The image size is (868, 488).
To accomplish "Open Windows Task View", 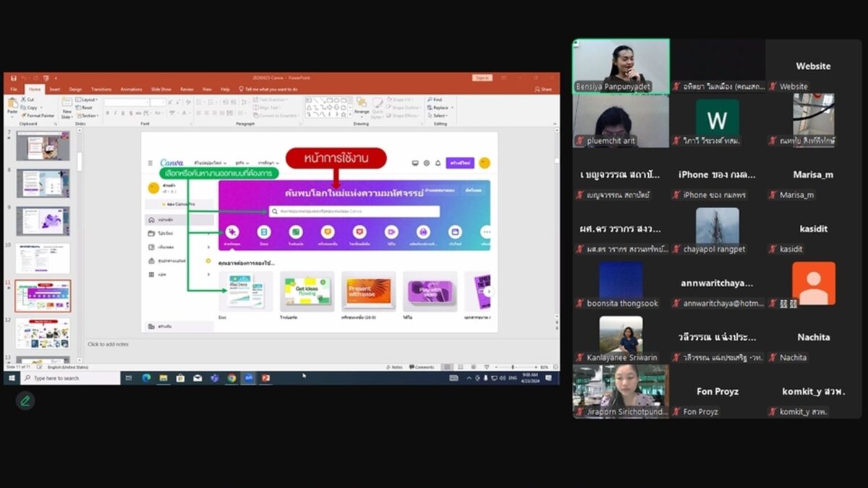I will pos(129,378).
